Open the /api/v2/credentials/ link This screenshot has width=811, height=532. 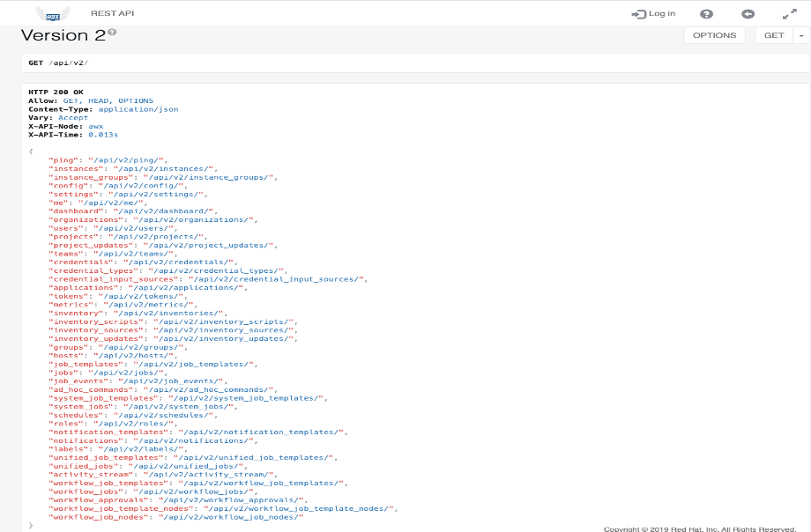178,262
